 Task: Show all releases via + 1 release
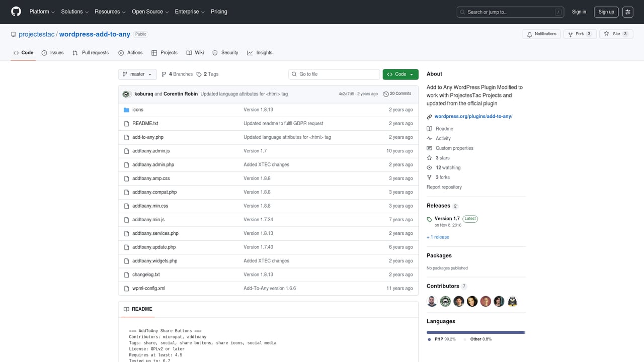tap(437, 237)
